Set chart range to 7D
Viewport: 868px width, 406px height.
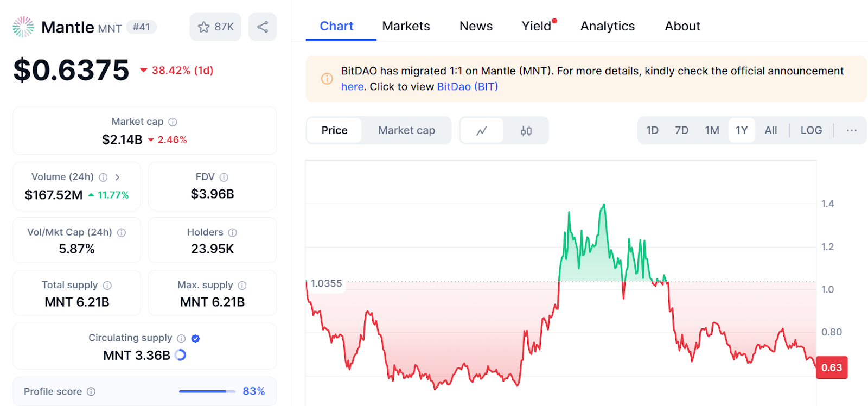[681, 130]
